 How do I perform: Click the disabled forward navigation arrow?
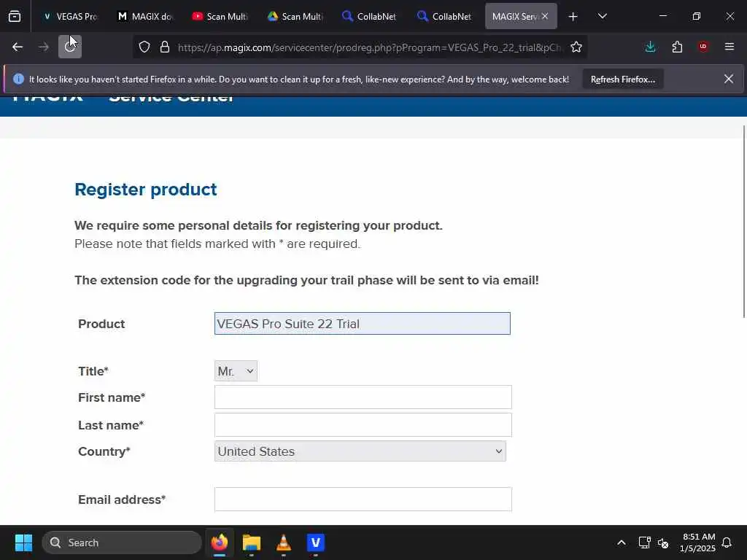43,47
